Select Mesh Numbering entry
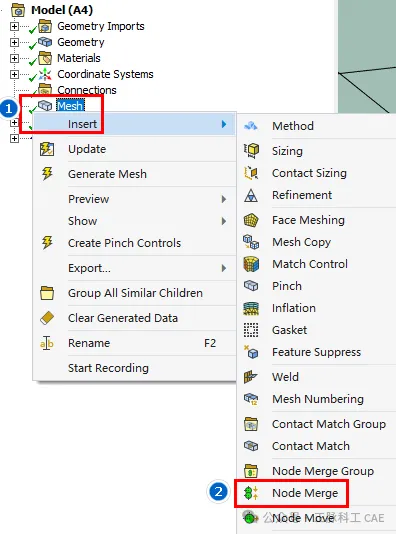This screenshot has width=396, height=534. 317,399
